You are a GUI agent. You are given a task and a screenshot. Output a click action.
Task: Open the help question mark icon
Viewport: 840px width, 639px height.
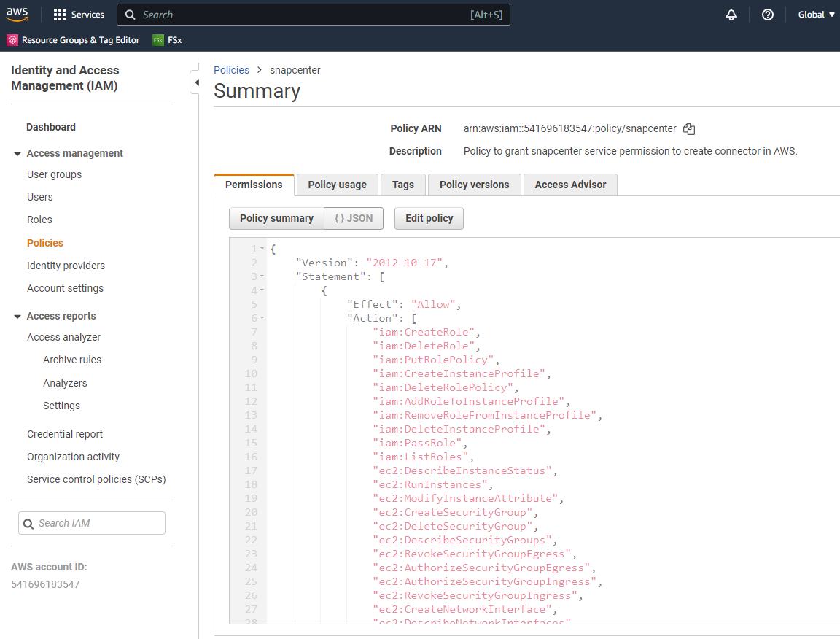click(767, 15)
